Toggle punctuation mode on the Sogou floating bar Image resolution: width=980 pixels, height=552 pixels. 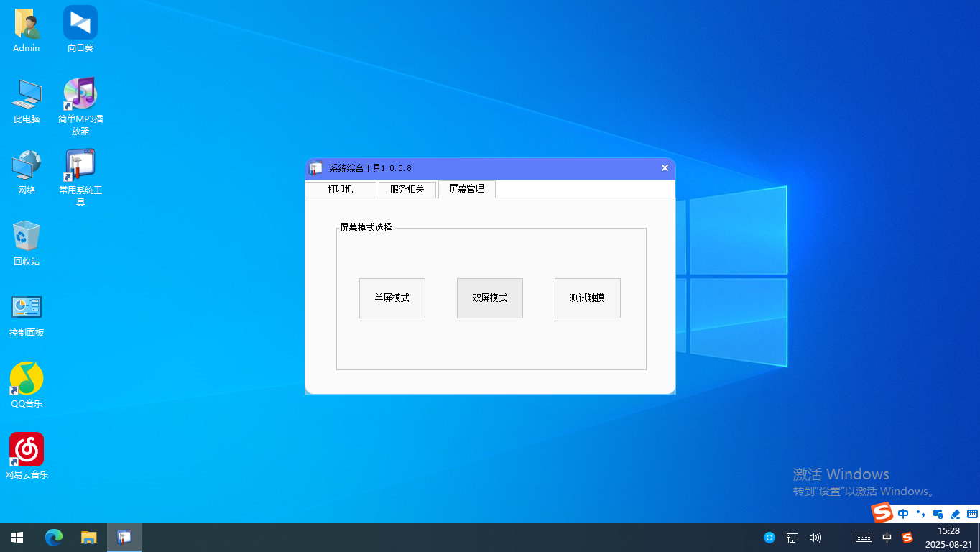click(920, 514)
